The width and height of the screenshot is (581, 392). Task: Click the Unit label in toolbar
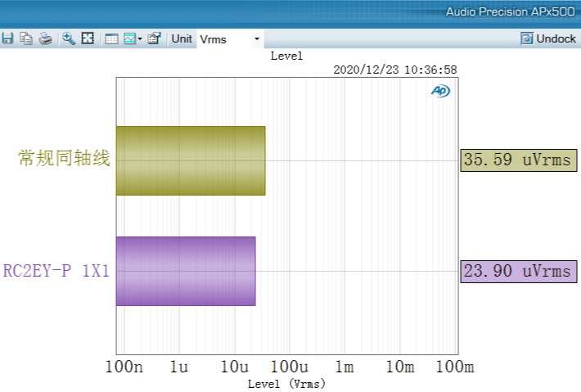click(182, 38)
